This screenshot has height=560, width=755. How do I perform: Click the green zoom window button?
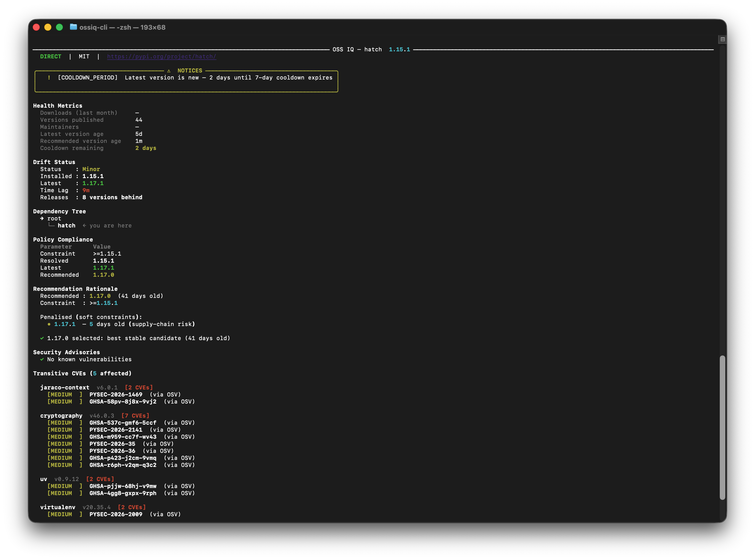pyautogui.click(x=59, y=27)
